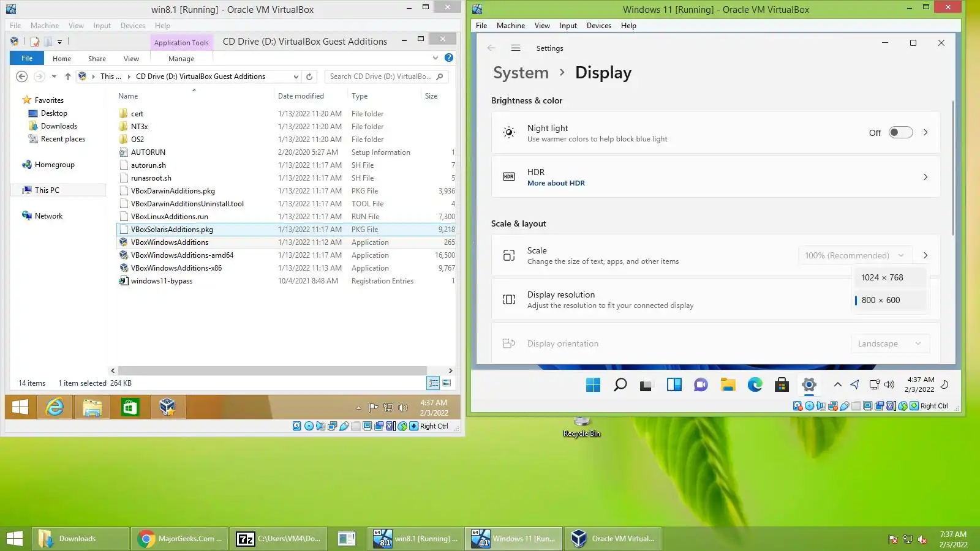The width and height of the screenshot is (980, 551).
Task: Click More about HDR link
Action: [556, 183]
